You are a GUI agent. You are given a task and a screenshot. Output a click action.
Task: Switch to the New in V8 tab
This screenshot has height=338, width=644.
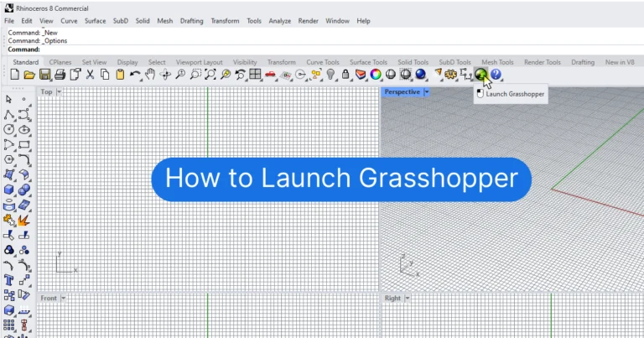pyautogui.click(x=620, y=62)
